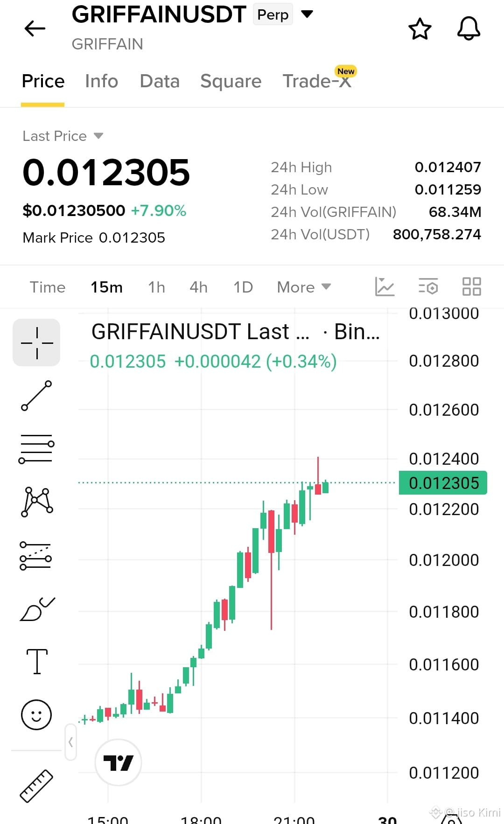Select the XABCD pattern tool
The height and width of the screenshot is (824, 504).
click(x=37, y=502)
